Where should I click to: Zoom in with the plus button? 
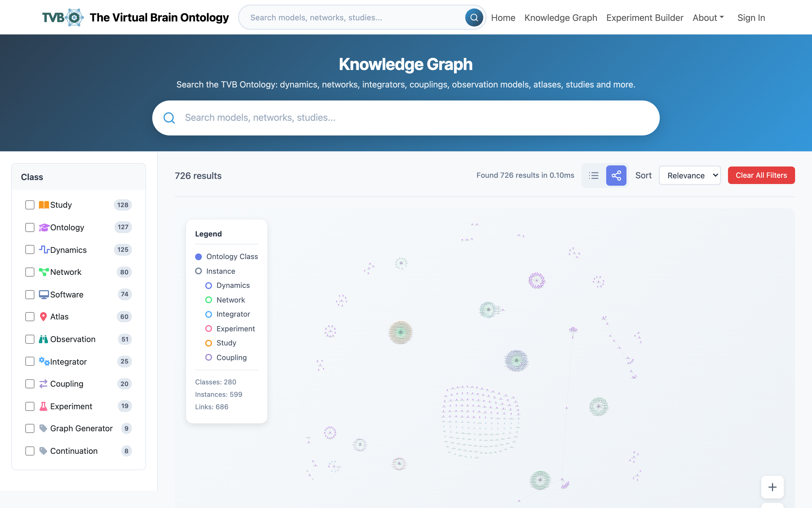click(773, 487)
